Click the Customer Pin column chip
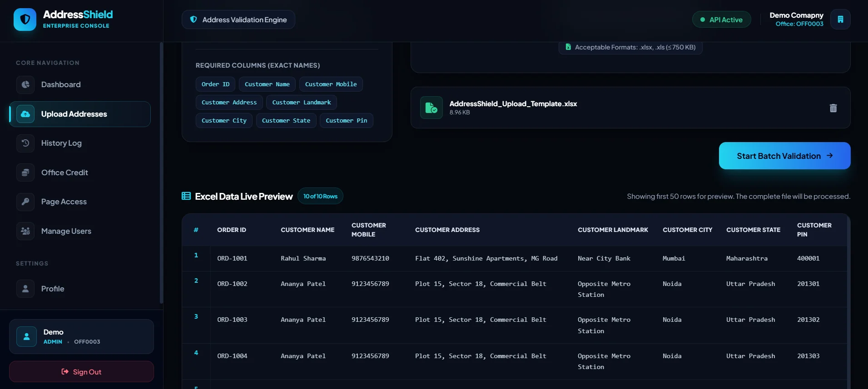The image size is (868, 389). point(347,120)
